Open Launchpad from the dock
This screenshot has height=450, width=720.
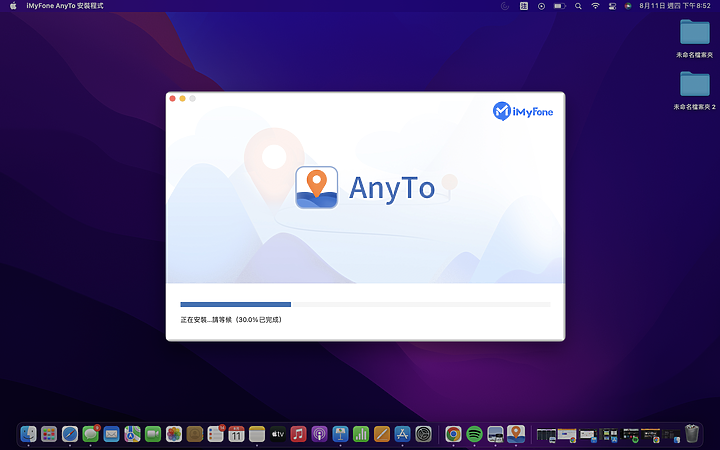click(49, 433)
